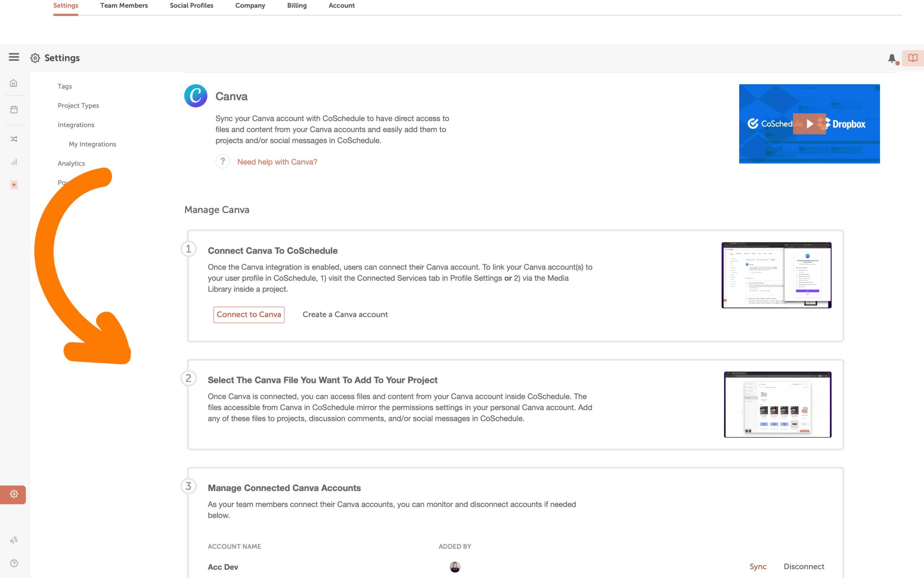Select the Settings tab
The height and width of the screenshot is (578, 924).
tap(66, 5)
